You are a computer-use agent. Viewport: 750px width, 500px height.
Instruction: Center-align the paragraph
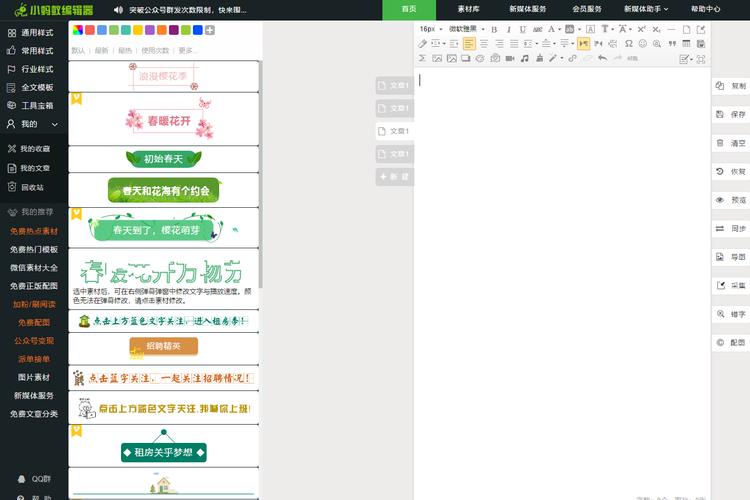[484, 44]
